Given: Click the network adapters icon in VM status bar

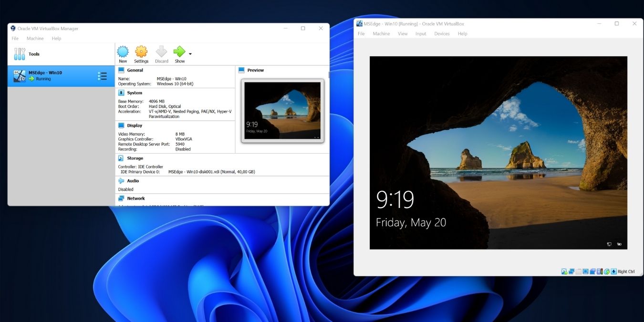Looking at the screenshot, I should pyautogui.click(x=571, y=271).
